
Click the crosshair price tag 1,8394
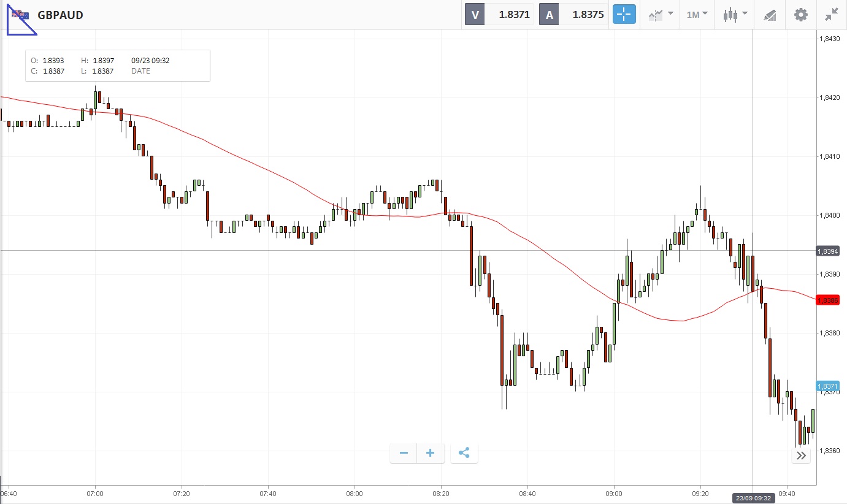(x=827, y=251)
